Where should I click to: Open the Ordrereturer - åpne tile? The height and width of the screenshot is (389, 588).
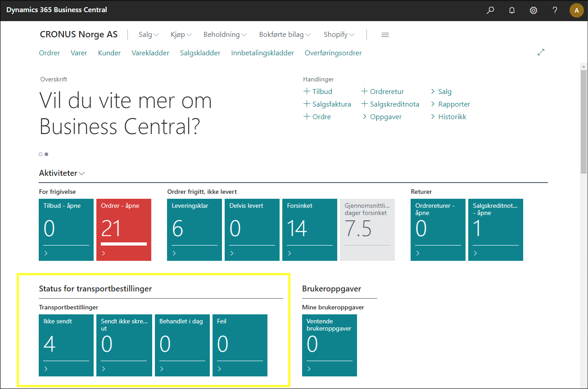438,230
